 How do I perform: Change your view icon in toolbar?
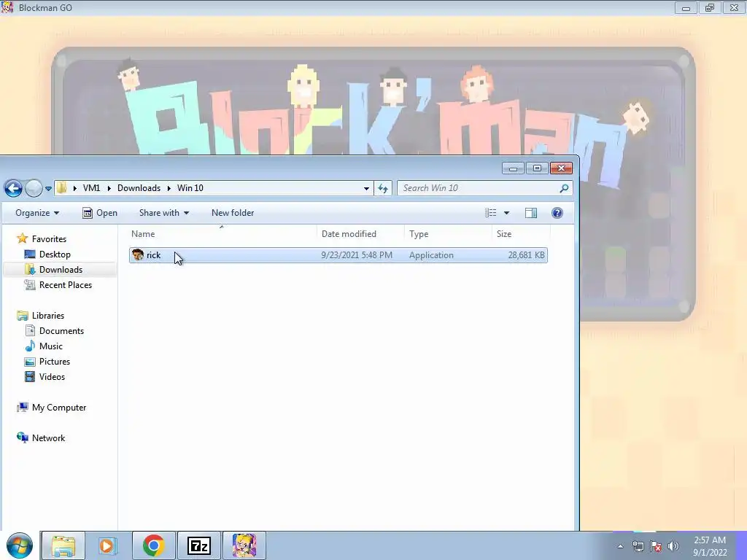click(491, 213)
